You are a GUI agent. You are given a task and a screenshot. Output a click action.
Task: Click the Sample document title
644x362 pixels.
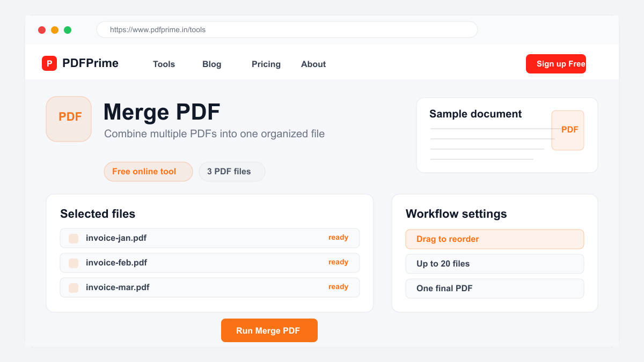coord(475,114)
